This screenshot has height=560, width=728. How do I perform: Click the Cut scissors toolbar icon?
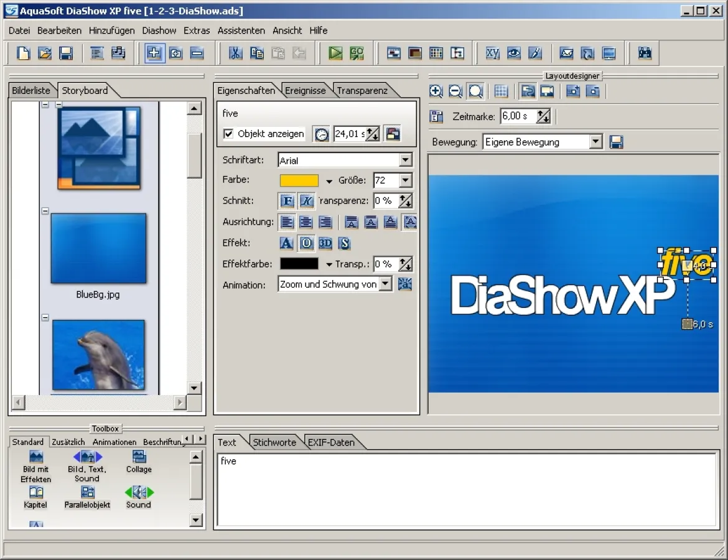pos(235,54)
